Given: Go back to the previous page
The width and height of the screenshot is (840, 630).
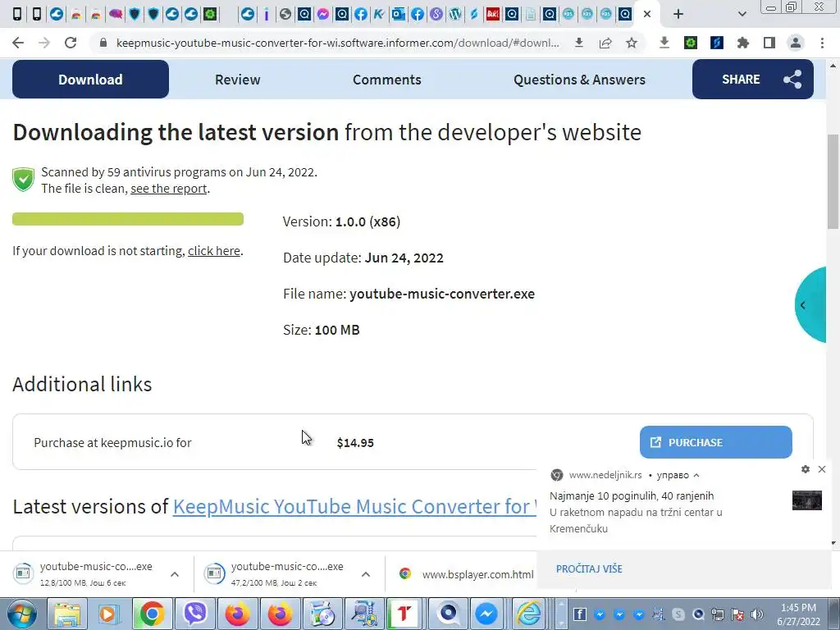Looking at the screenshot, I should (18, 43).
